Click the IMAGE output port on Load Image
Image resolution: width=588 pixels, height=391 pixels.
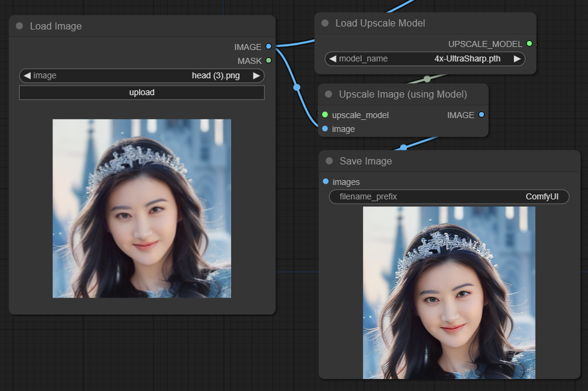click(x=268, y=46)
